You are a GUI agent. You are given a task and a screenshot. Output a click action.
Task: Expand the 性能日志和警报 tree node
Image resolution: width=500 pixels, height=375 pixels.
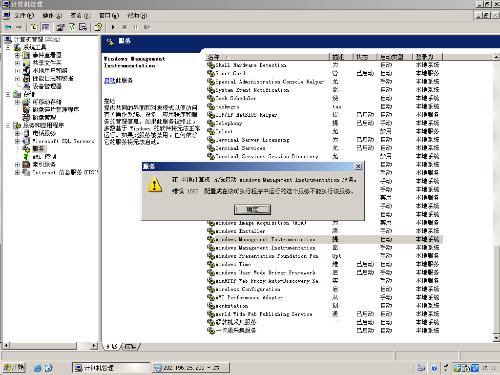tap(17, 79)
